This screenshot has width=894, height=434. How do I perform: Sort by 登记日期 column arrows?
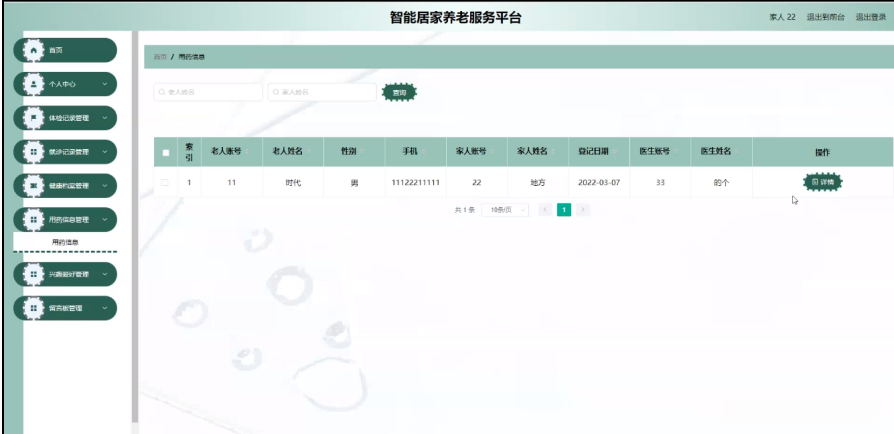[x=614, y=152]
